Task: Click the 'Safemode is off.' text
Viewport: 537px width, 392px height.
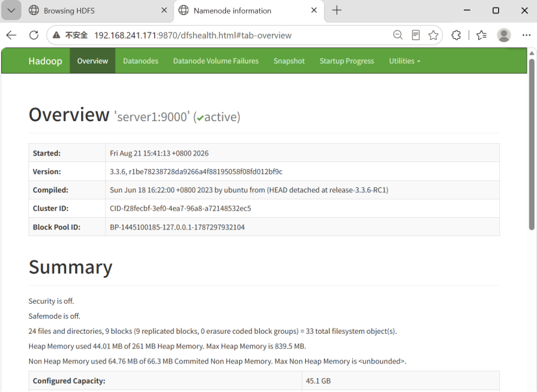Action: click(x=54, y=316)
